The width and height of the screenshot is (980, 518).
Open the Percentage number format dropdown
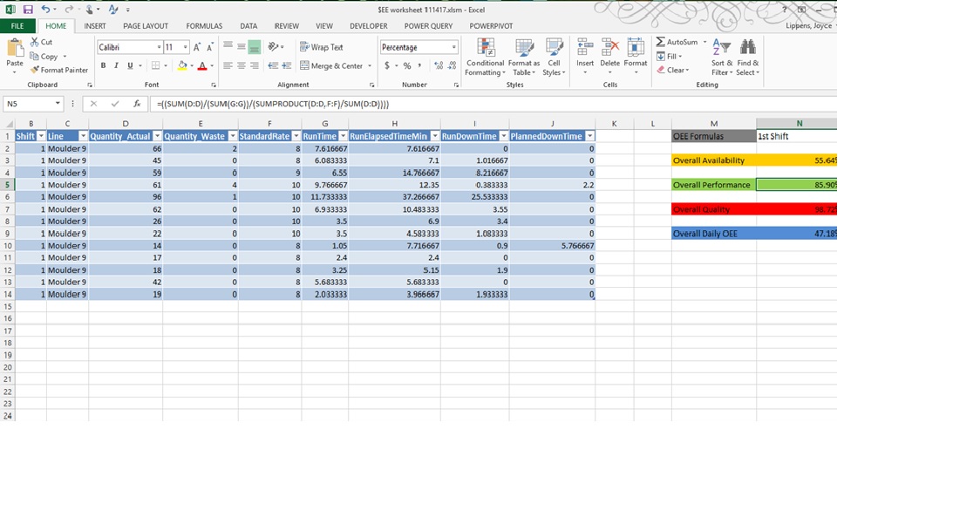(453, 47)
